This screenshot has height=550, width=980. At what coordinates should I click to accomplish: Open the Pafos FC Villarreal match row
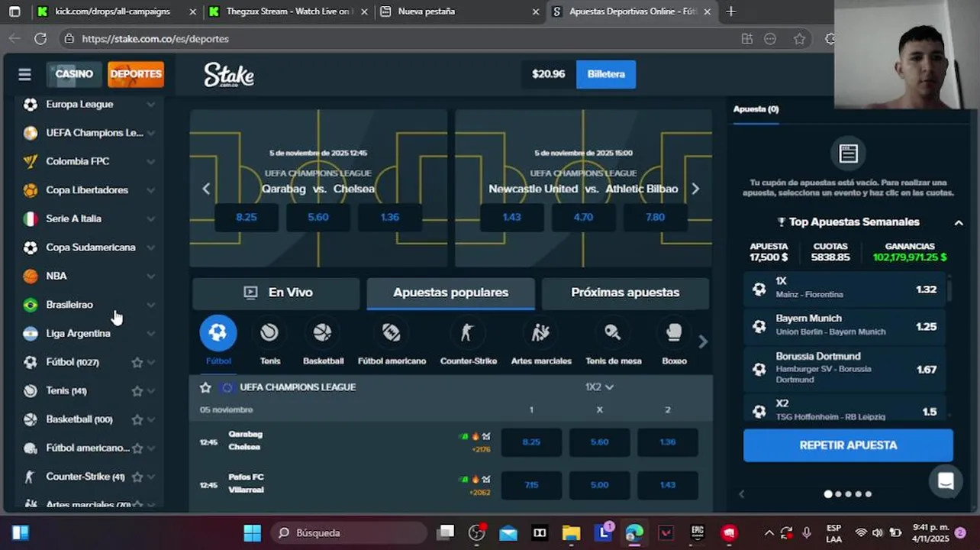click(x=246, y=484)
